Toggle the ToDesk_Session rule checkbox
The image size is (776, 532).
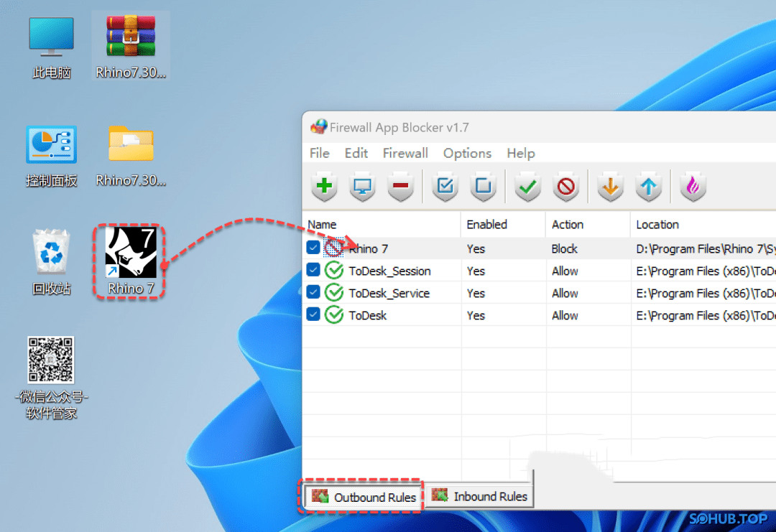pyautogui.click(x=313, y=271)
